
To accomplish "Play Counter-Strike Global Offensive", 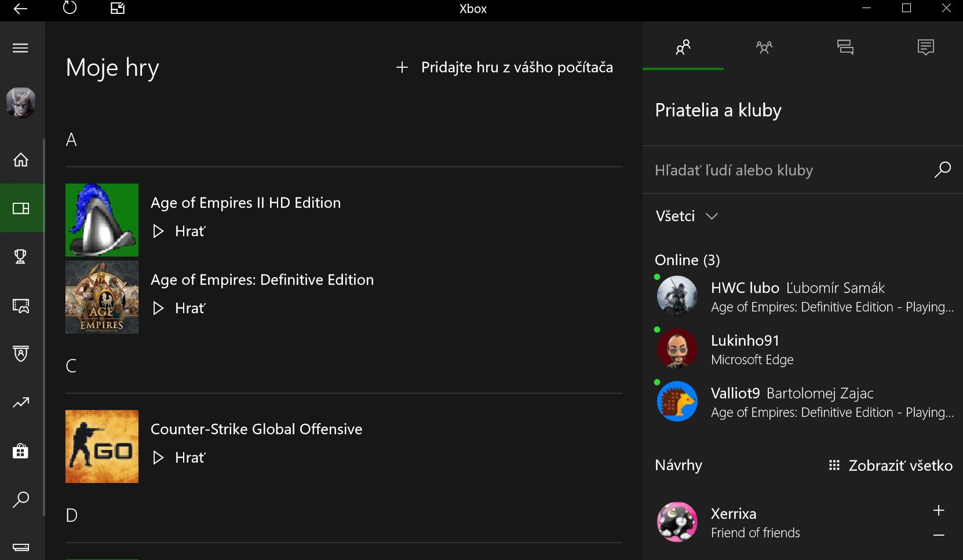I will 178,457.
